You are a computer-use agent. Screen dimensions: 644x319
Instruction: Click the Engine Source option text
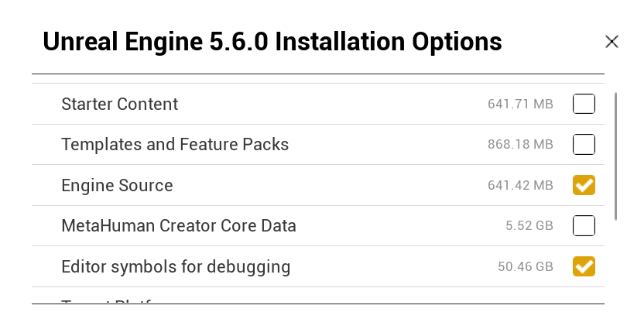tap(117, 186)
